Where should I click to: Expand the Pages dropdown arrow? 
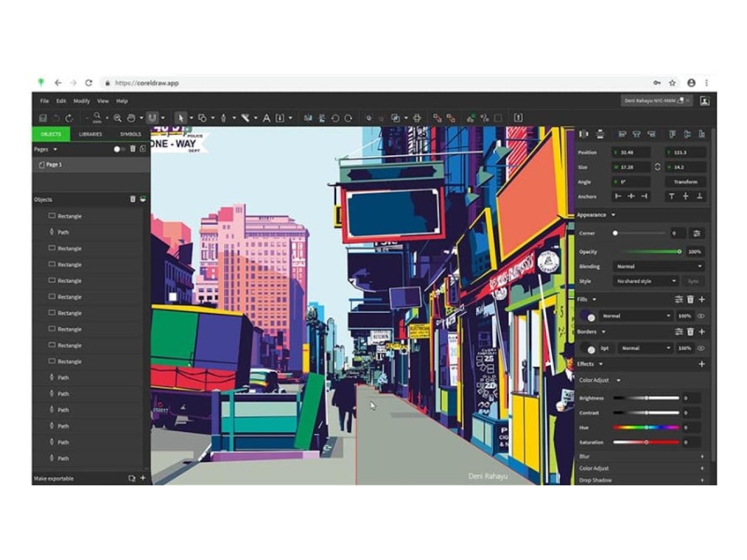(55, 149)
